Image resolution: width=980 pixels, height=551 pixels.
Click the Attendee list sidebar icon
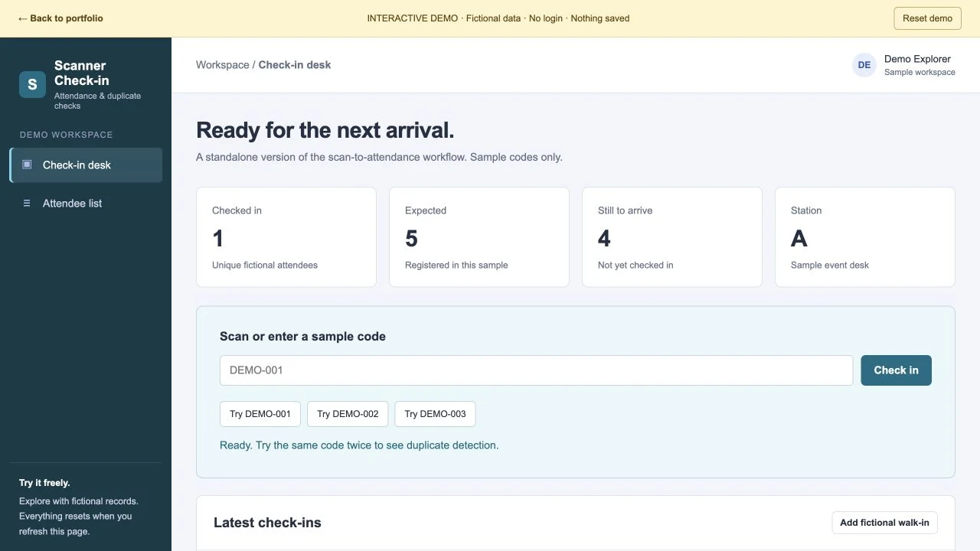tap(27, 204)
